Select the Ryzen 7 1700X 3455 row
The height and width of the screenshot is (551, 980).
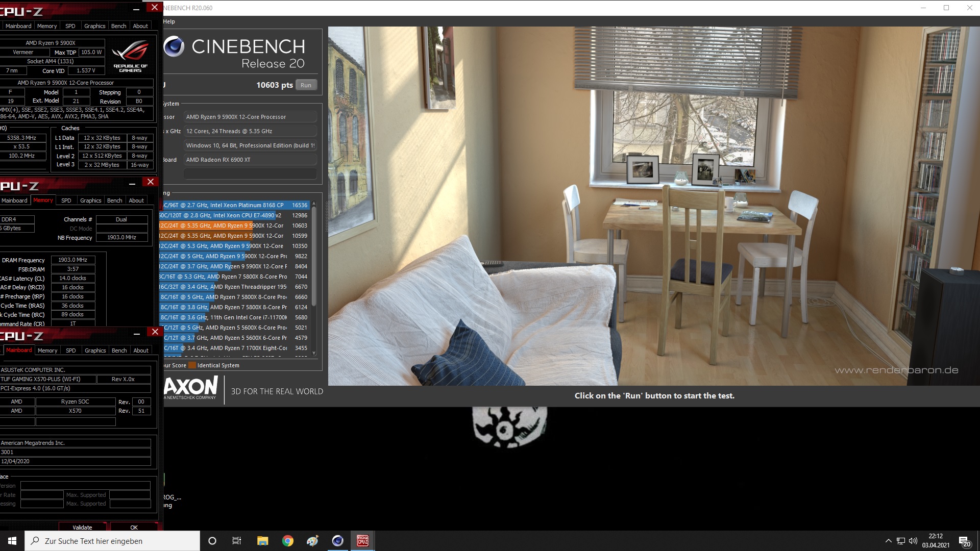[234, 348]
